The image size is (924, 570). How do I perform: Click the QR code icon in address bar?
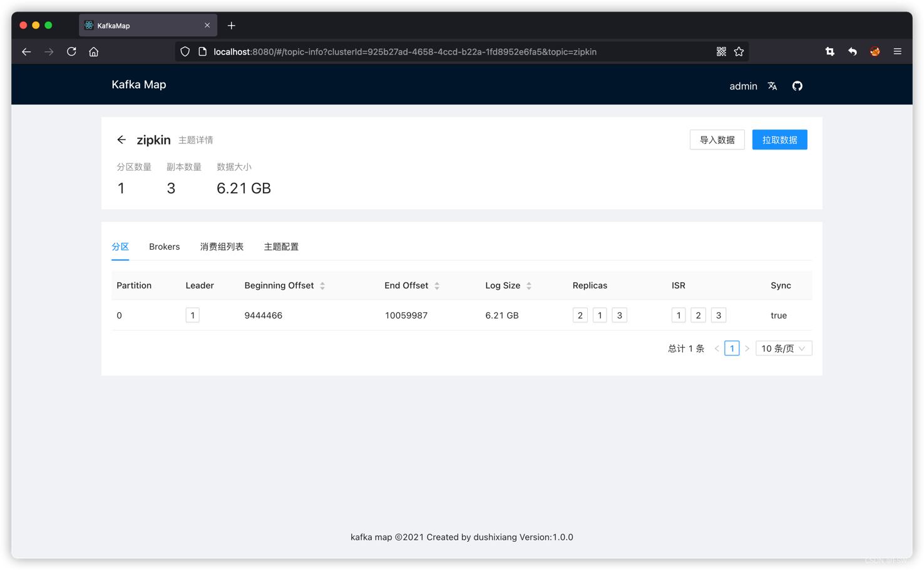721,52
